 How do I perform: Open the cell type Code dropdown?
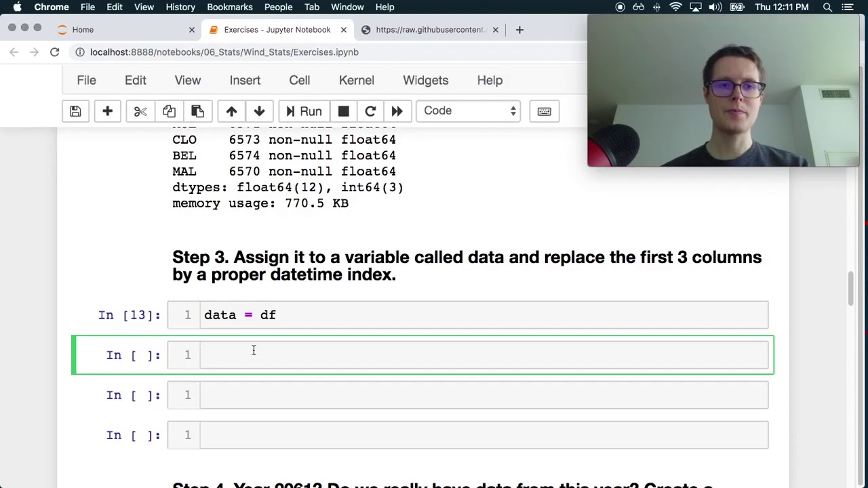coord(468,111)
